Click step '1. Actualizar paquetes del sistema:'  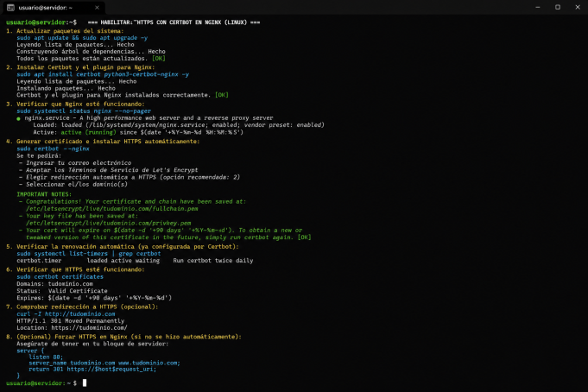click(65, 31)
